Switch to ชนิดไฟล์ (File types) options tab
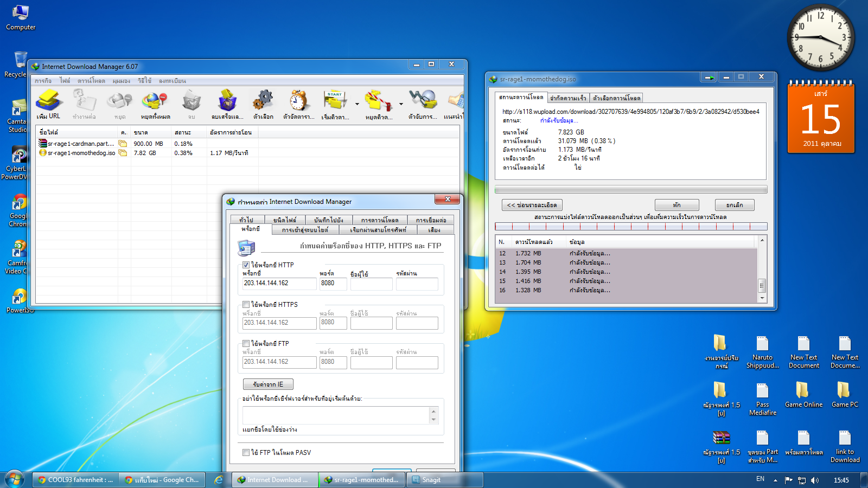This screenshot has width=868, height=488. point(284,220)
